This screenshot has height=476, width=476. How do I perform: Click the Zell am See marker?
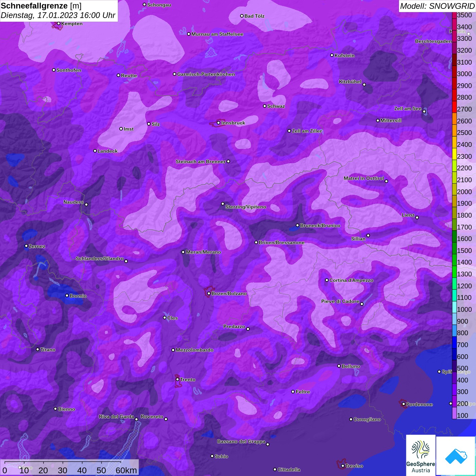click(x=424, y=112)
